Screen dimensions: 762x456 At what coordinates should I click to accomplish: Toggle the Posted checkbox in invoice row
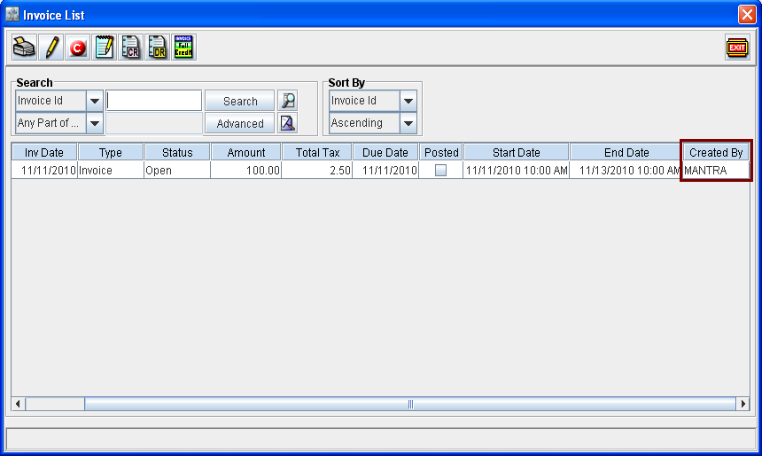[441, 170]
